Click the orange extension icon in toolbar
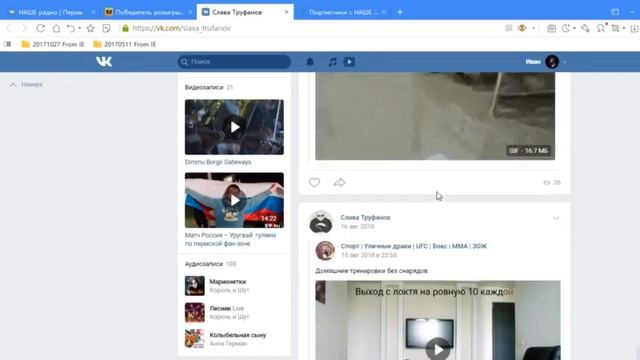 [522, 28]
